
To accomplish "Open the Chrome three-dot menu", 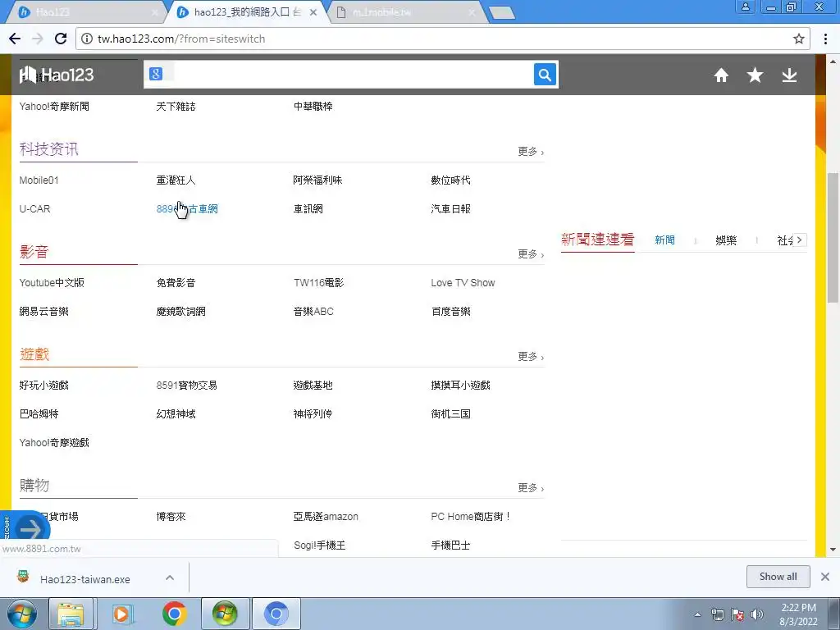I will click(825, 39).
